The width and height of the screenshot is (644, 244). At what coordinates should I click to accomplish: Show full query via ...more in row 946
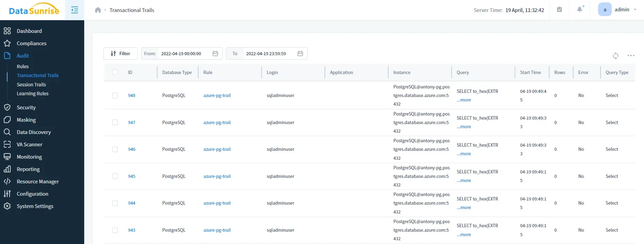point(464,154)
